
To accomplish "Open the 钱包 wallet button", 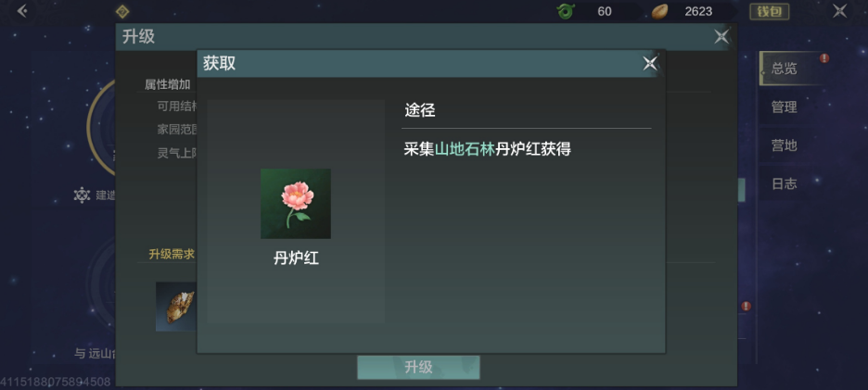I will pos(770,12).
